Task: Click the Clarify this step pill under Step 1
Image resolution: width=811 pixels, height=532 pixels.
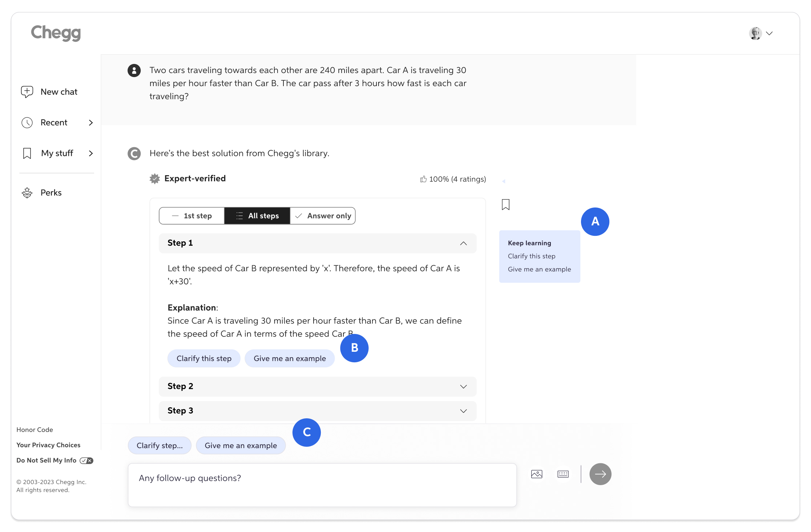Action: (204, 359)
